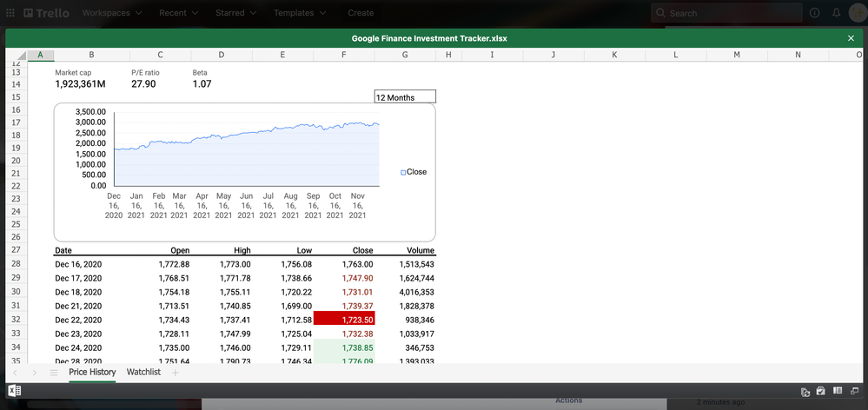Click the side panel layout icon

coord(838,392)
